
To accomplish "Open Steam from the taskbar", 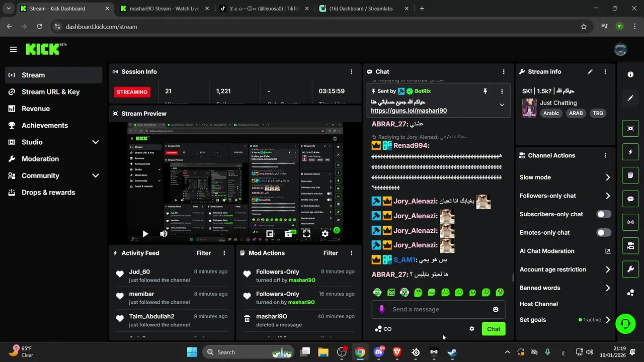I will coord(452,352).
